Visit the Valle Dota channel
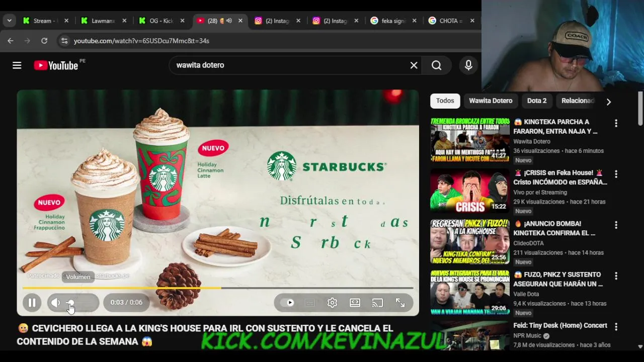 point(526,294)
